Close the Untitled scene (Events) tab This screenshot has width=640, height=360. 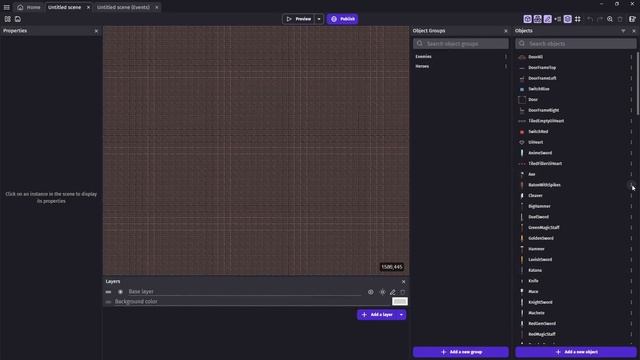157,7
